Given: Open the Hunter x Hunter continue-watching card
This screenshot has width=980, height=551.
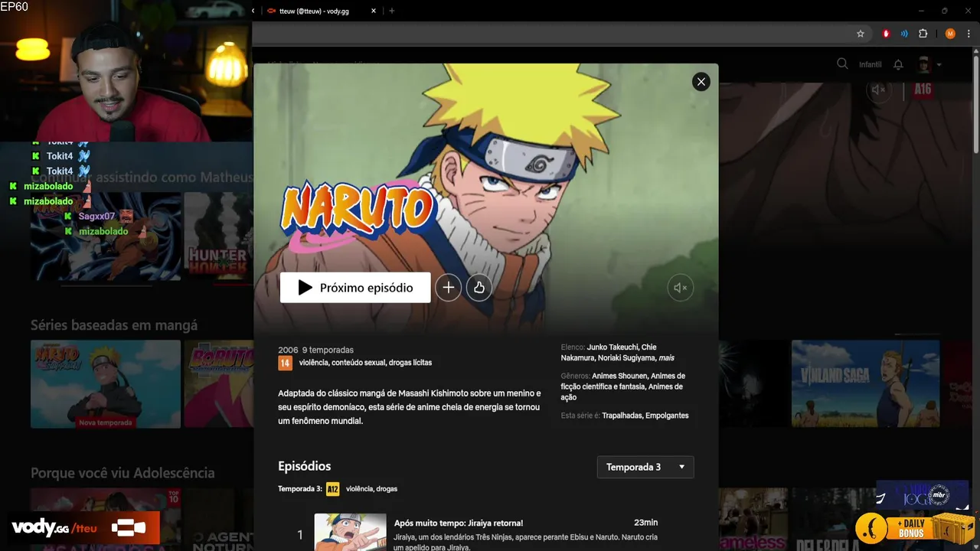Looking at the screenshot, I should tap(219, 236).
